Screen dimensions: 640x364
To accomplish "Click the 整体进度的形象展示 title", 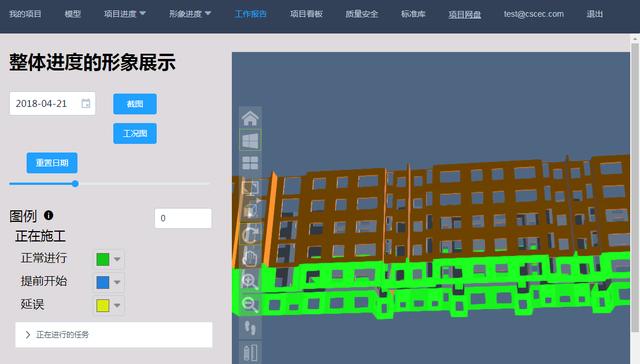I will [x=92, y=62].
